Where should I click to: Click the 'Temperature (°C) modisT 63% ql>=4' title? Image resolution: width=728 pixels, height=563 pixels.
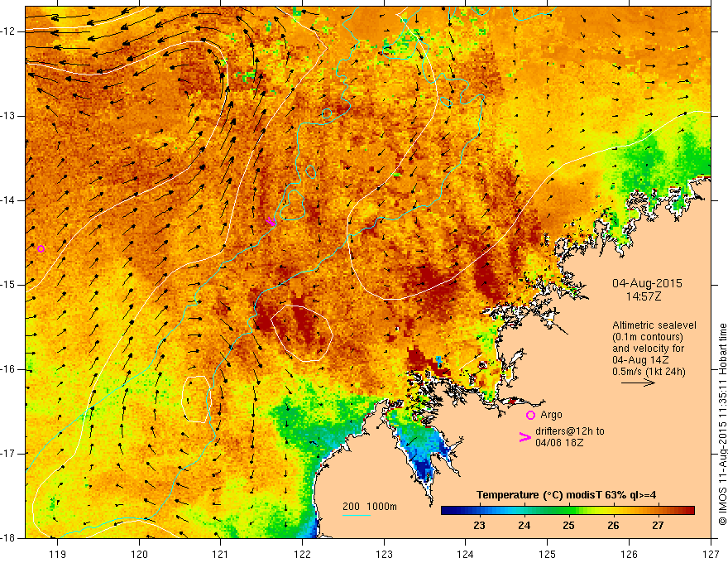coord(566,495)
